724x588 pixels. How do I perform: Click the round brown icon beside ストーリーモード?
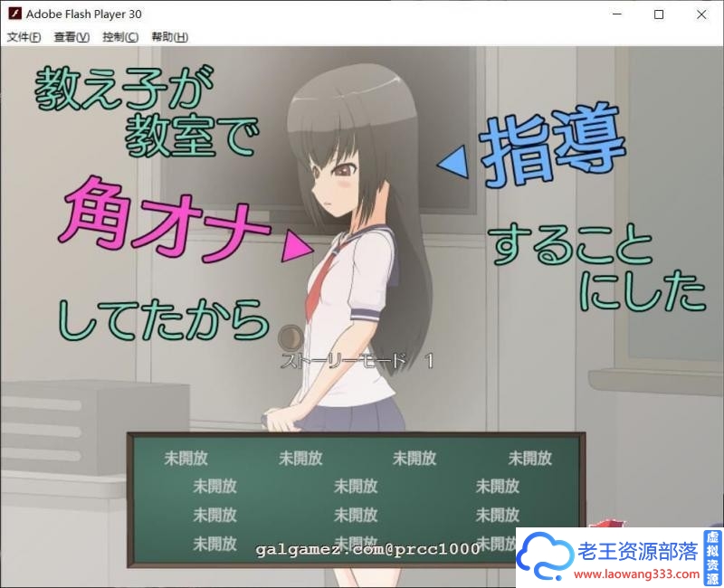coord(291,338)
